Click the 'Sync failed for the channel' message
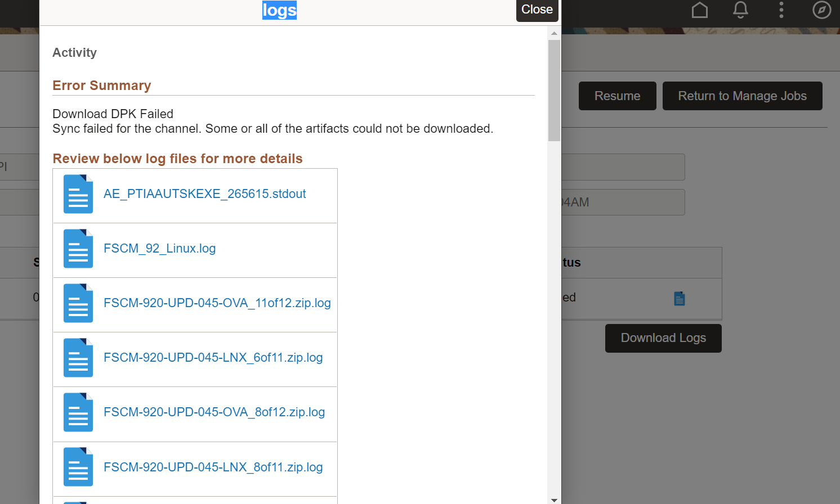This screenshot has height=504, width=840. click(x=273, y=129)
